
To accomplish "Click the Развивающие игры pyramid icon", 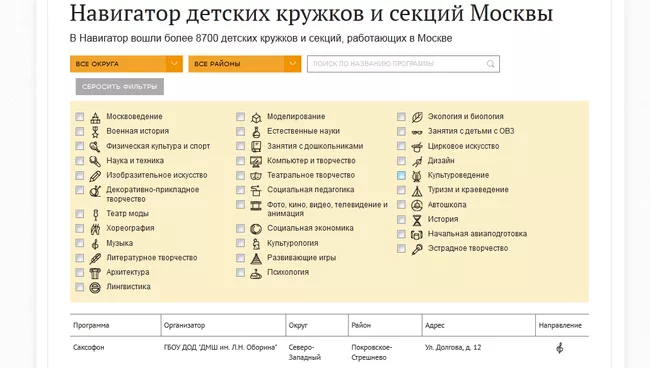I will point(256,258).
